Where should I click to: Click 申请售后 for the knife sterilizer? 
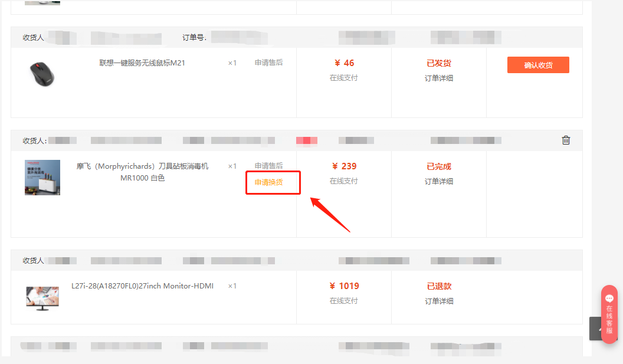click(x=268, y=165)
